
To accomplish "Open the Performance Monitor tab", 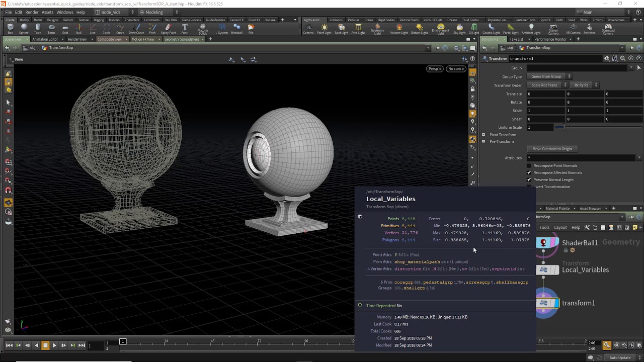I will pos(550,39).
